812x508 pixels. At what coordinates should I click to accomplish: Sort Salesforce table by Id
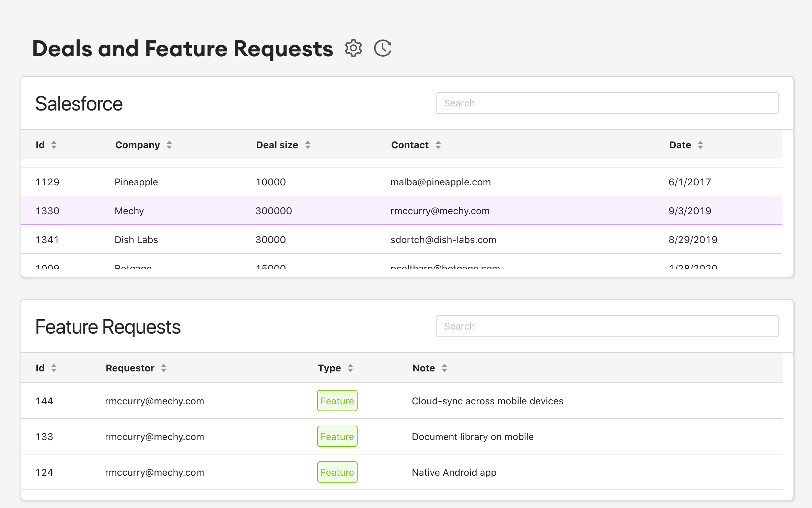click(54, 145)
